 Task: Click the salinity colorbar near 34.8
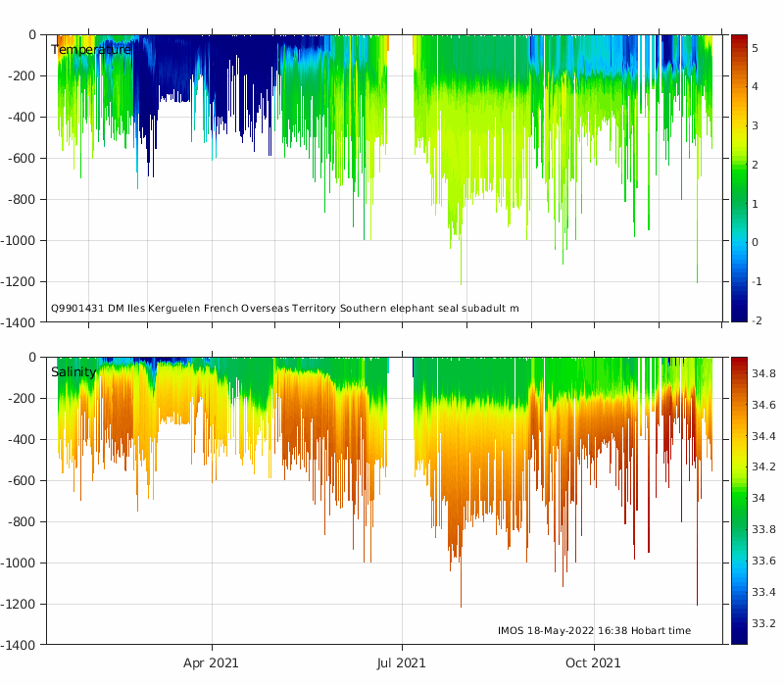point(739,374)
